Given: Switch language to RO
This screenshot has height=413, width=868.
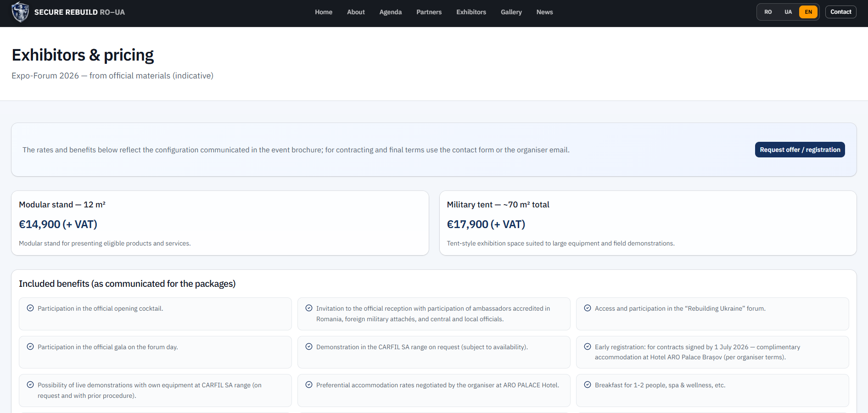Looking at the screenshot, I should click(x=768, y=12).
